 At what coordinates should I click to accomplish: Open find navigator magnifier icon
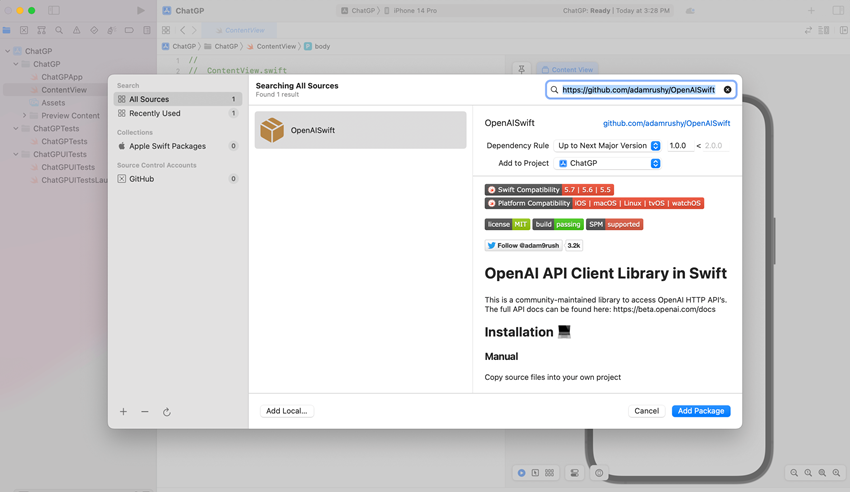(x=59, y=30)
